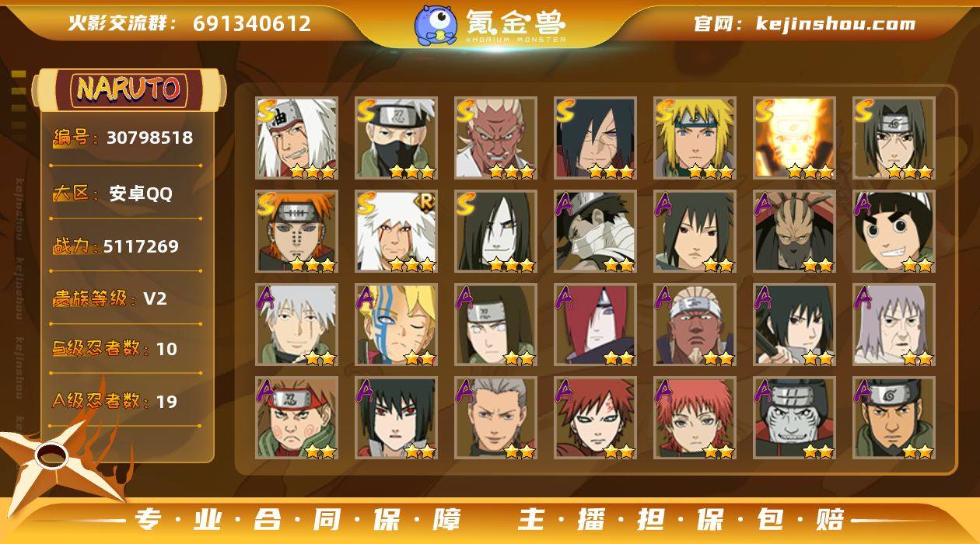This screenshot has width=980, height=544.
Task: Click the masked Kakashi S-rank card
Action: click(x=397, y=138)
